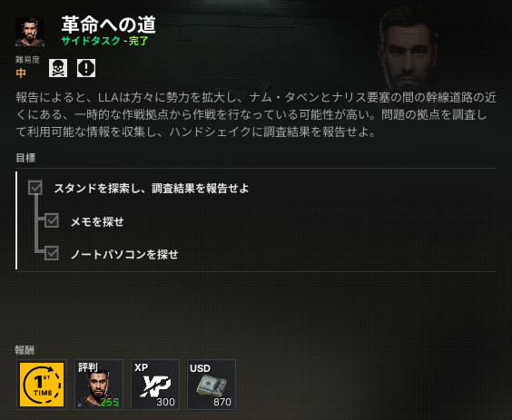Click the 目標 section header
Image resolution: width=512 pixels, height=420 pixels.
pyautogui.click(x=25, y=158)
